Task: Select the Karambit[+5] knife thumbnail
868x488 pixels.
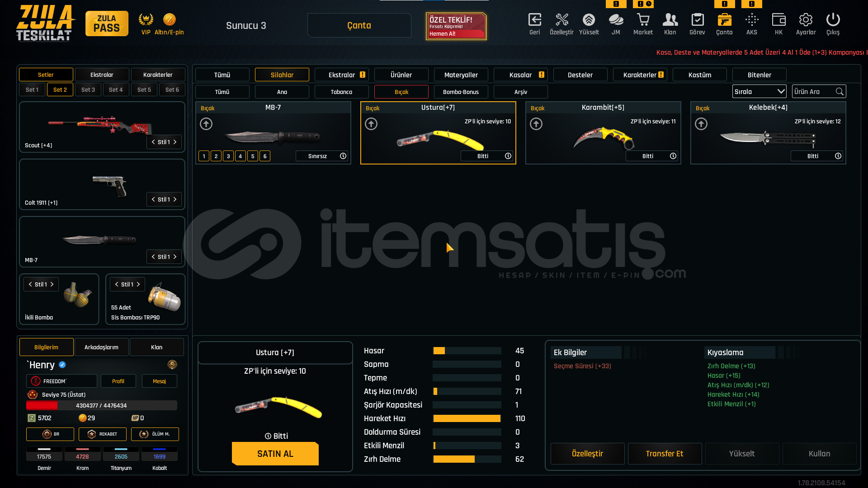Action: pos(604,138)
